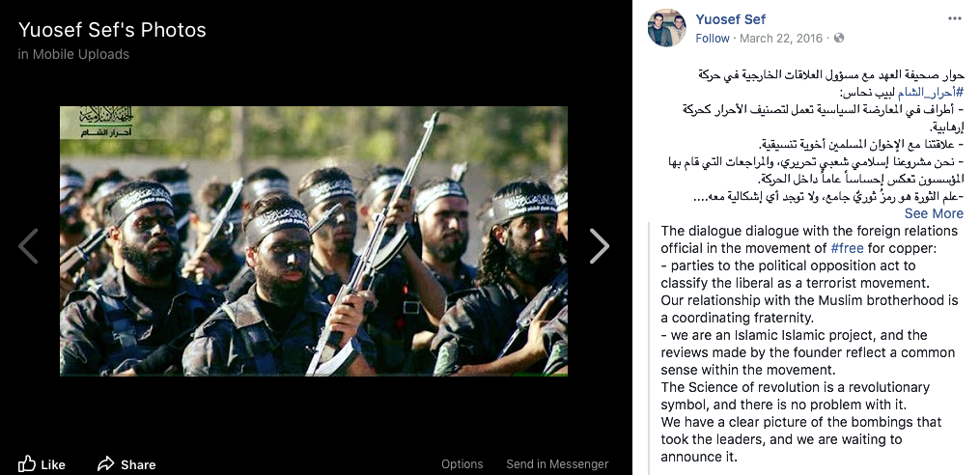
Task: Click Send in Messenger
Action: pyautogui.click(x=557, y=463)
